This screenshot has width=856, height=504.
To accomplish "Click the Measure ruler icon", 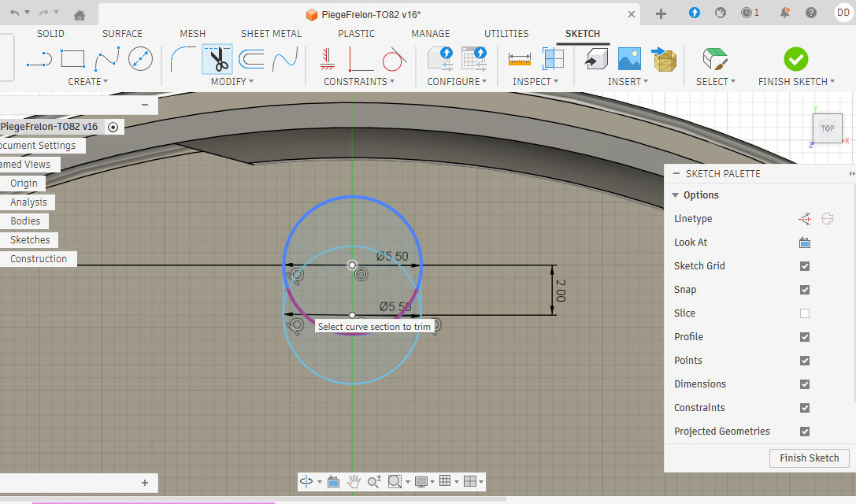I will (x=520, y=59).
